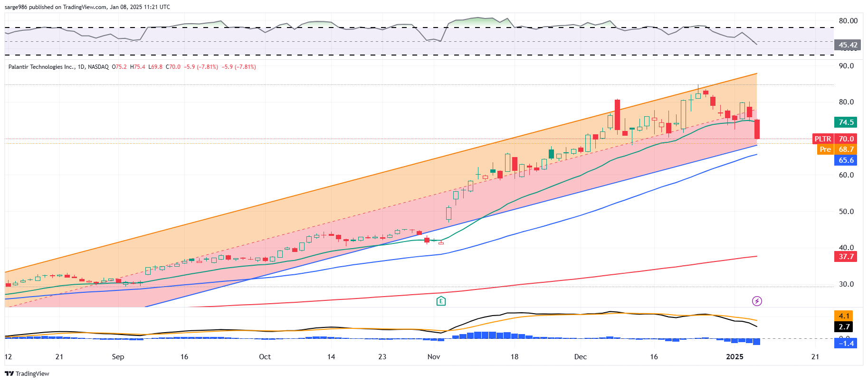The image size is (868, 382).
Task: Click the sarge986 published header text
Action: tap(87, 7)
